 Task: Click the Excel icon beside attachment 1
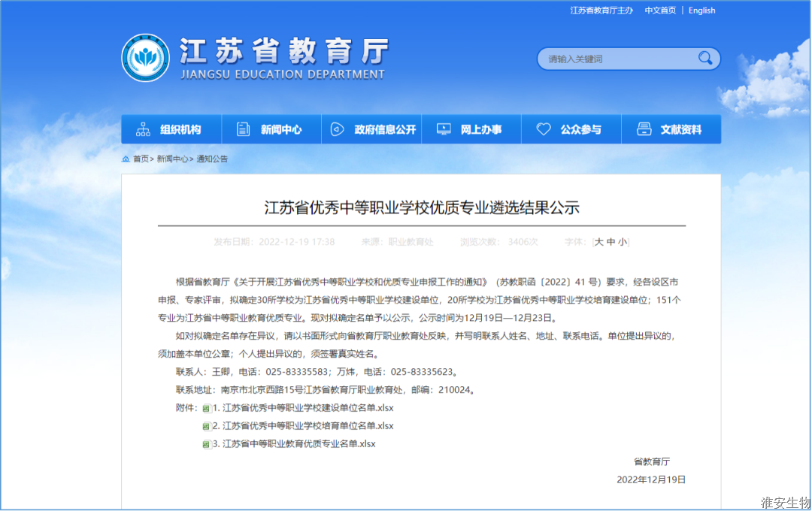206,407
